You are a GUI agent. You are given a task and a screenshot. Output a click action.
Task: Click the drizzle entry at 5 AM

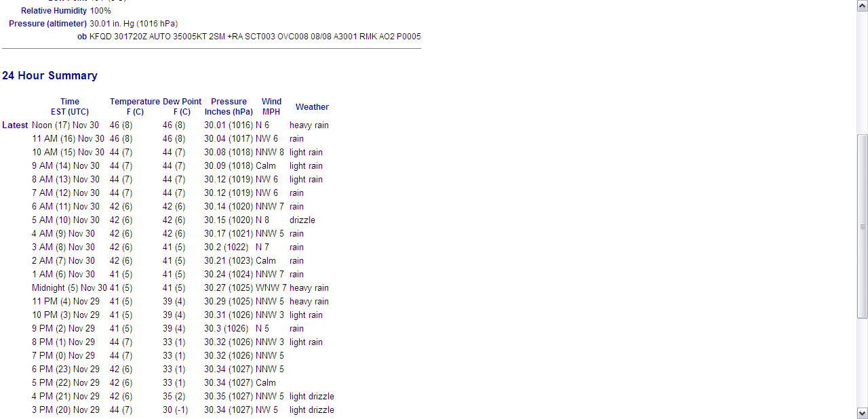[x=302, y=220]
